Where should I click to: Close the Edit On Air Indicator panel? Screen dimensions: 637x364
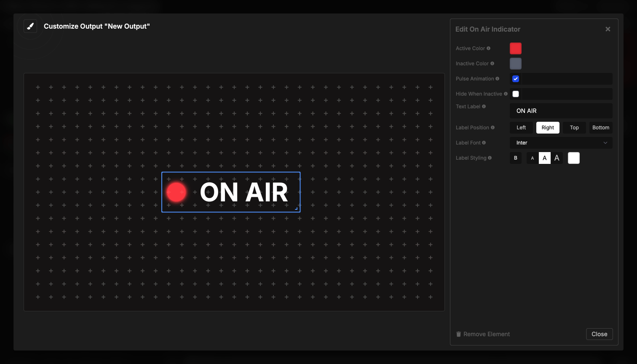pos(608,29)
